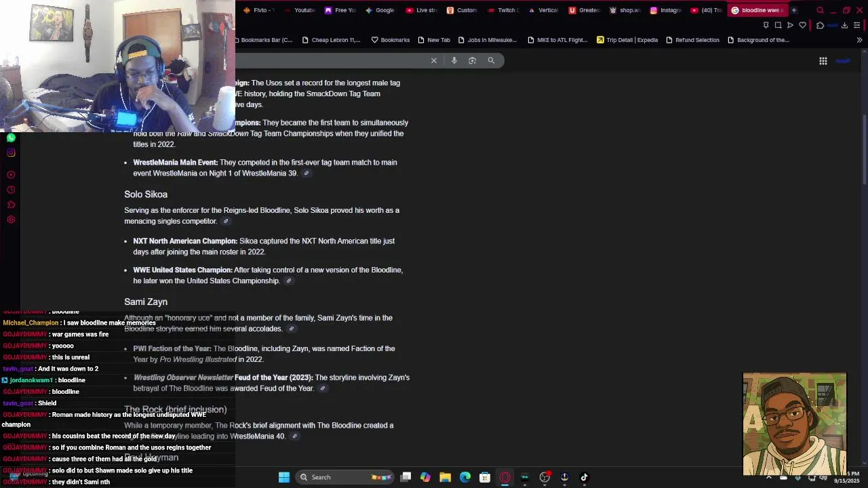Open 'Cheap Lebron 11' bookmark

pyautogui.click(x=331, y=40)
